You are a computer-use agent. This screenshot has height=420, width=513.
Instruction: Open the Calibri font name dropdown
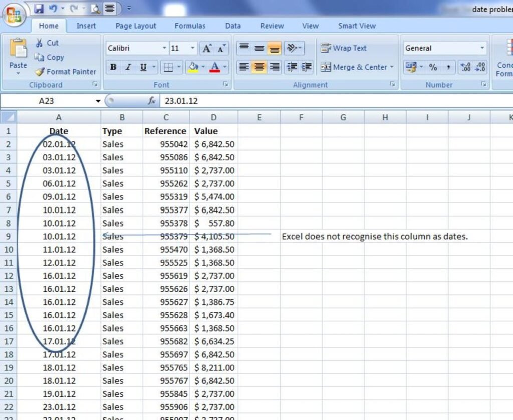tap(164, 48)
